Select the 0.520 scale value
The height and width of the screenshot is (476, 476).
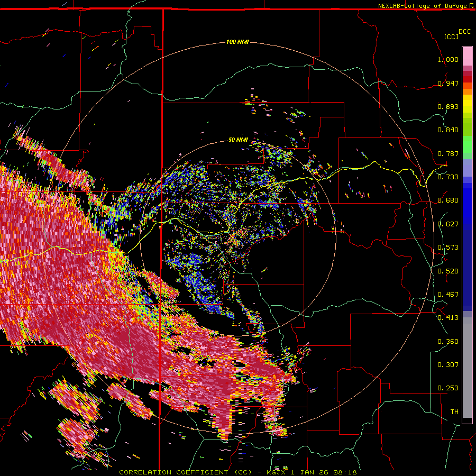448,271
